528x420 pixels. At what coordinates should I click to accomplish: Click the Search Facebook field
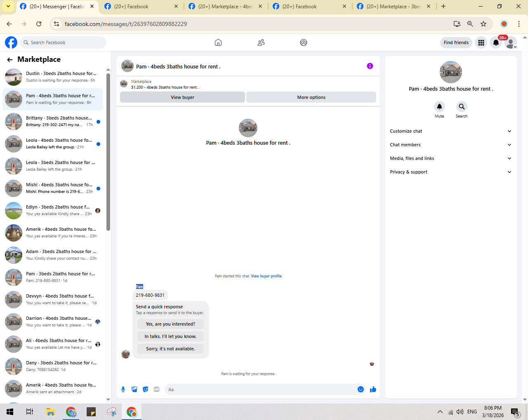pyautogui.click(x=63, y=42)
